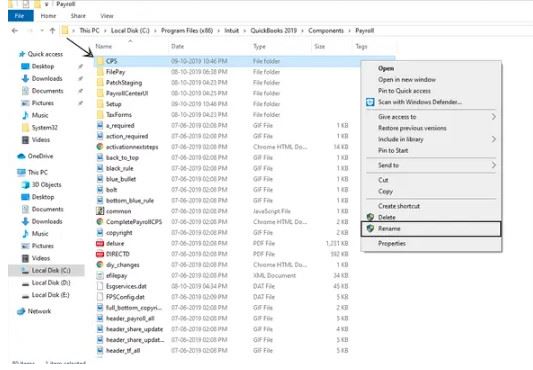The width and height of the screenshot is (533, 370).
Task: Select the TaxForms folder icon
Action: point(100,115)
